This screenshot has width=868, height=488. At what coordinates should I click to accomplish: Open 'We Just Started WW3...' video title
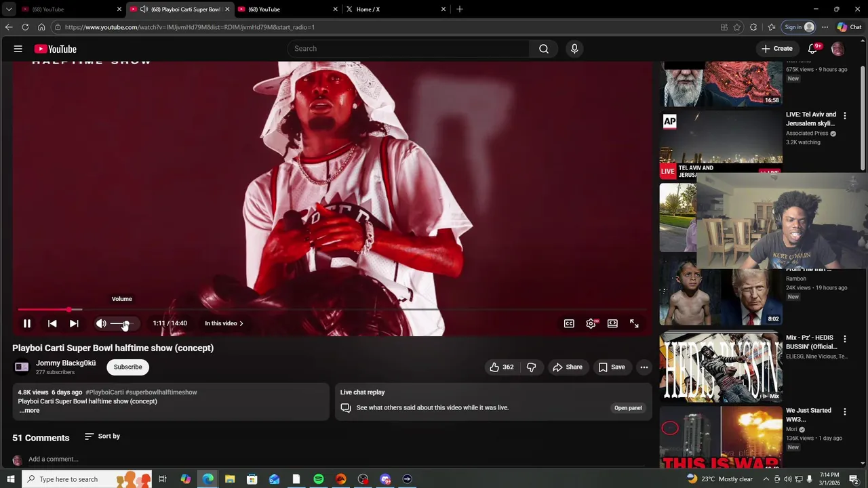click(x=808, y=415)
